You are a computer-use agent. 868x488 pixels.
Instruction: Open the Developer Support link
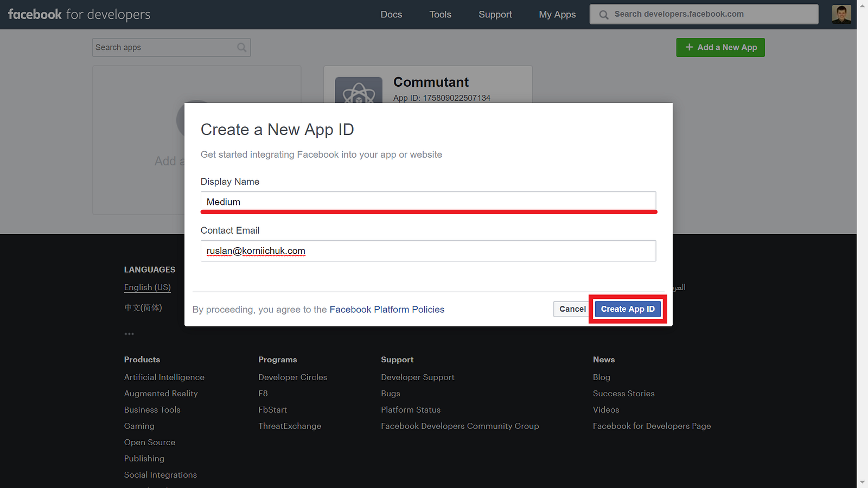click(x=418, y=377)
